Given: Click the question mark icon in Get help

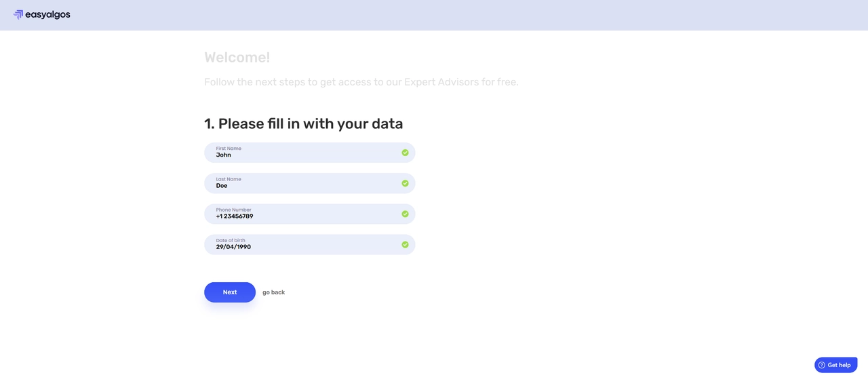Looking at the screenshot, I should tap(822, 365).
